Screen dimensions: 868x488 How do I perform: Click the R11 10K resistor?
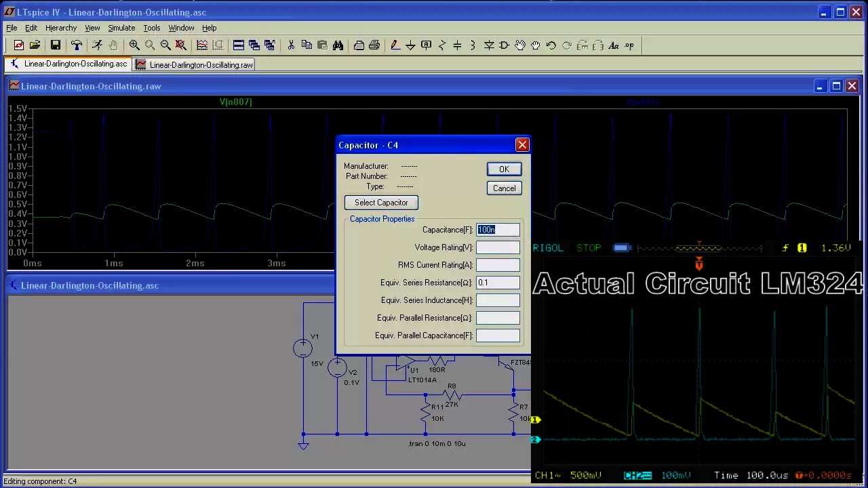pos(426,411)
